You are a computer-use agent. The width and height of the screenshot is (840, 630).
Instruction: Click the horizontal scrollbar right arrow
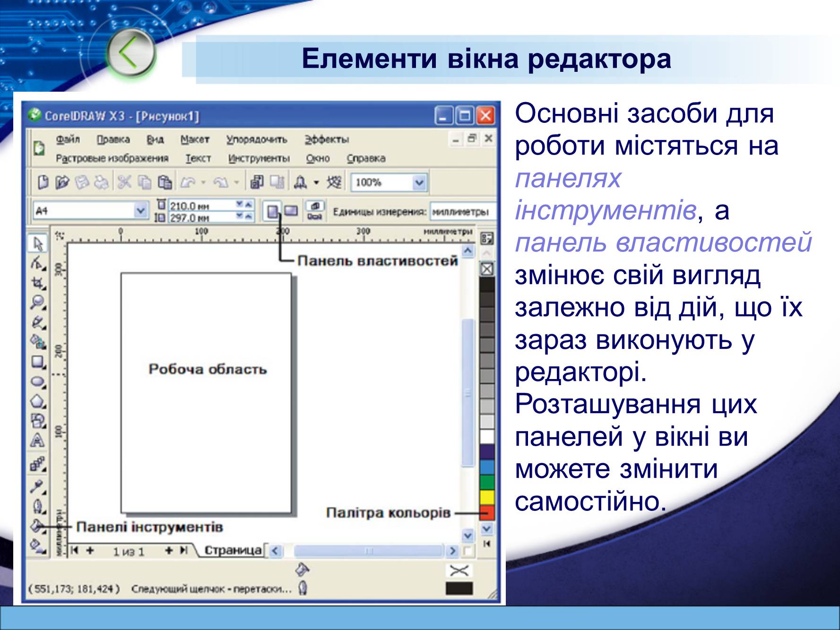pos(452,551)
